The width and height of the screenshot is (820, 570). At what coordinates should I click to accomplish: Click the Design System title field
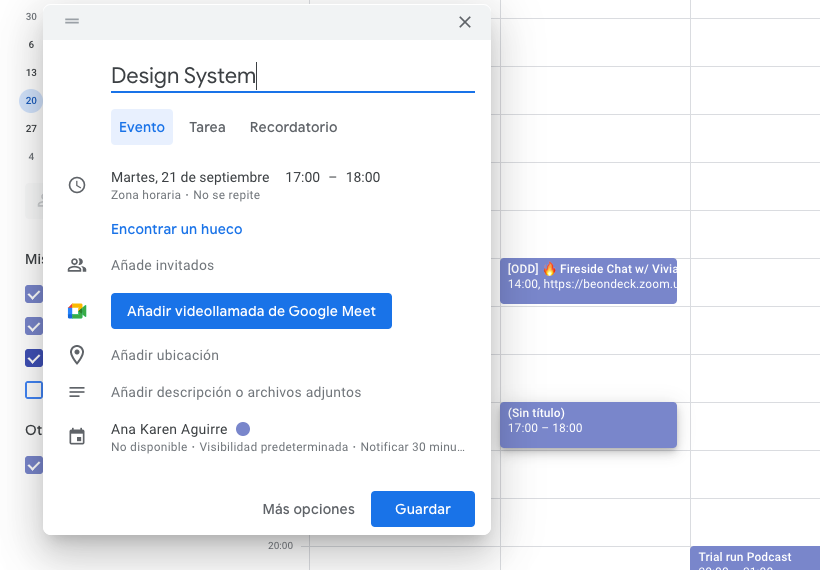pos(293,76)
